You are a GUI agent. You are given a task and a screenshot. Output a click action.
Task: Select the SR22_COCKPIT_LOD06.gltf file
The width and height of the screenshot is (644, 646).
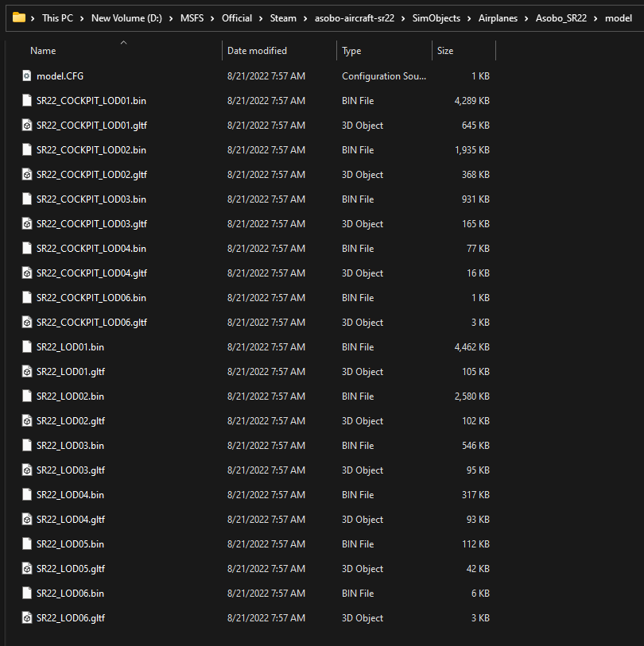[91, 323]
